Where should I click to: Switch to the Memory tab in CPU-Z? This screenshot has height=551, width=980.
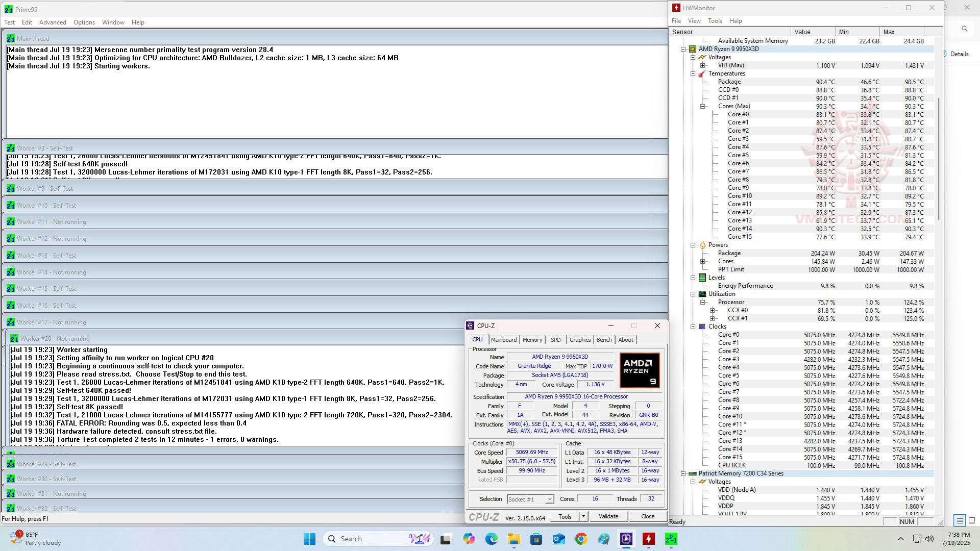point(532,340)
